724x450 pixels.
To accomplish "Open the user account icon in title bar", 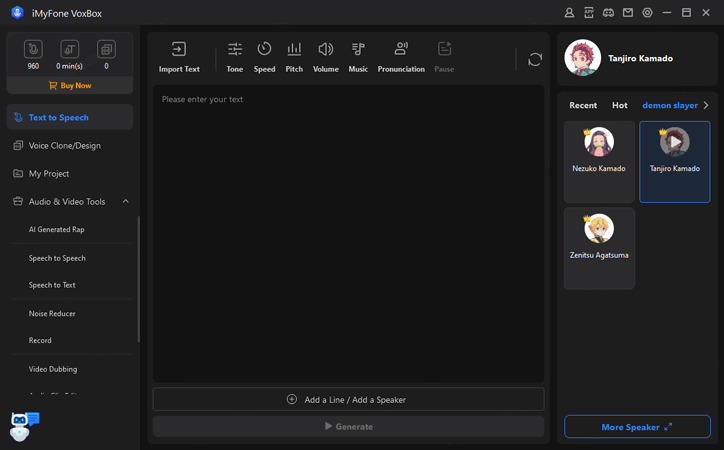I will 569,13.
